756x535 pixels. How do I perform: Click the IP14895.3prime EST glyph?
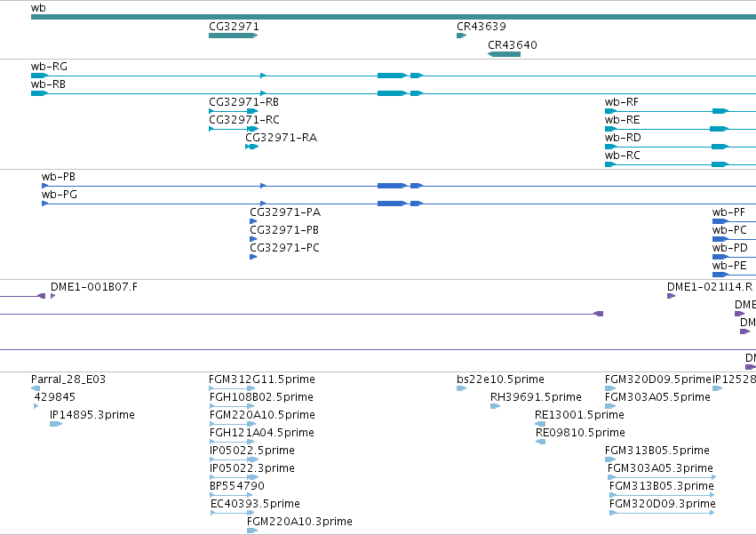56,424
